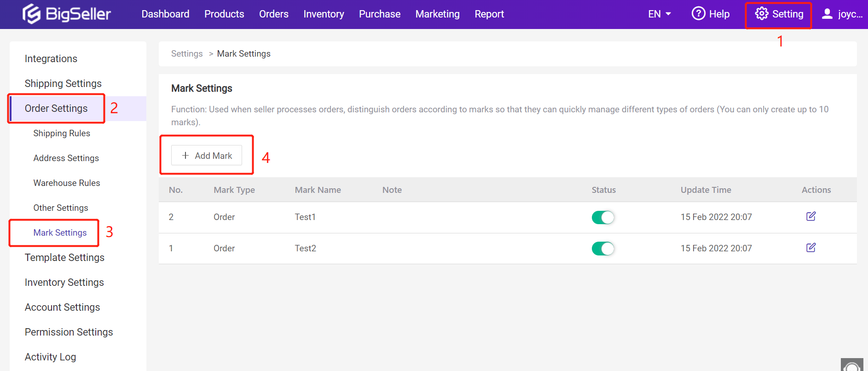Click the Mark Type column header

point(234,190)
